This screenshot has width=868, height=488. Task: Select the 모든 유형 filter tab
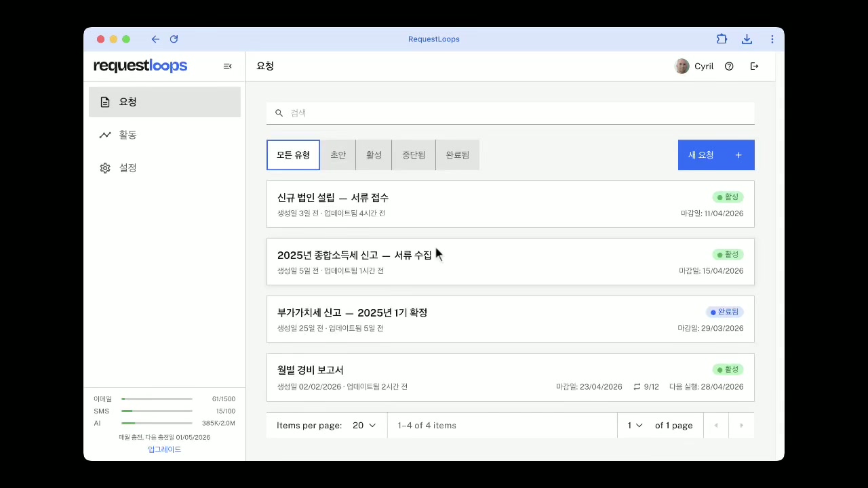(x=293, y=155)
